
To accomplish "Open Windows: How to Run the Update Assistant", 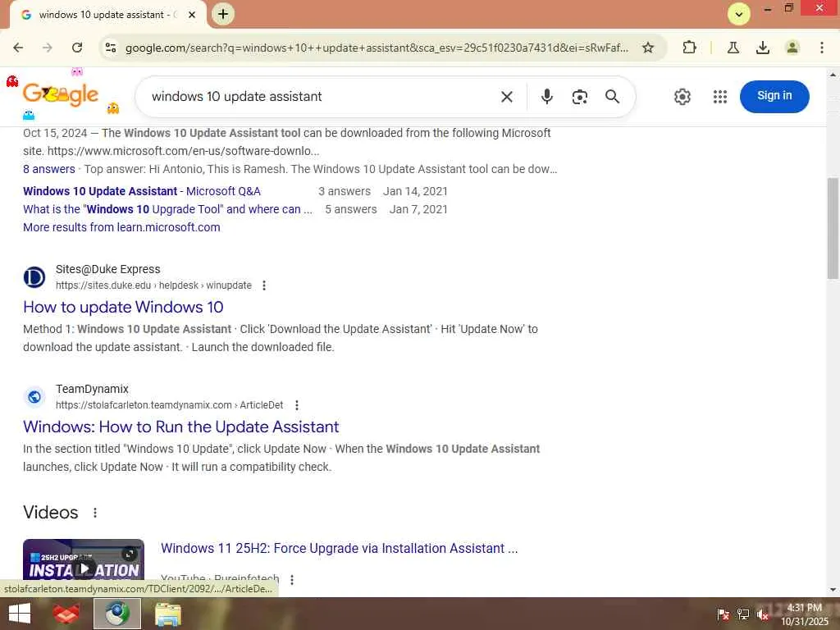I will pyautogui.click(x=181, y=427).
